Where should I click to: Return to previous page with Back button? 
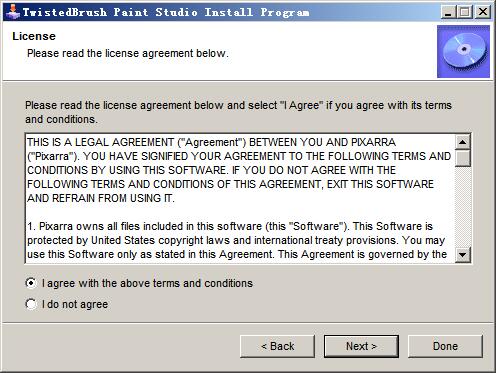point(277,346)
